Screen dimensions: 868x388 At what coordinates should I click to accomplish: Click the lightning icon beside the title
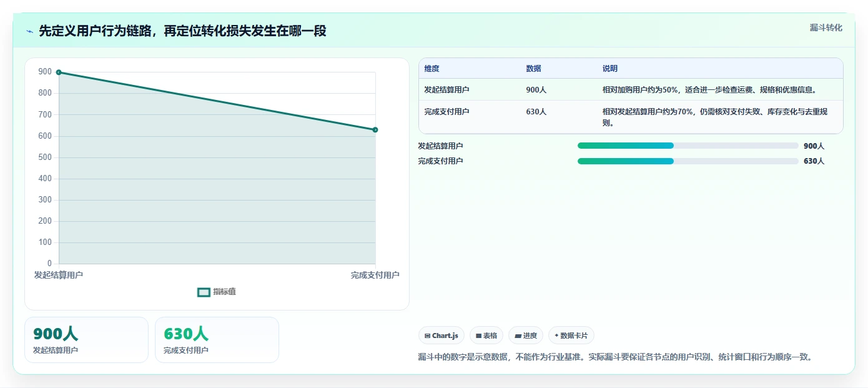pyautogui.click(x=29, y=31)
